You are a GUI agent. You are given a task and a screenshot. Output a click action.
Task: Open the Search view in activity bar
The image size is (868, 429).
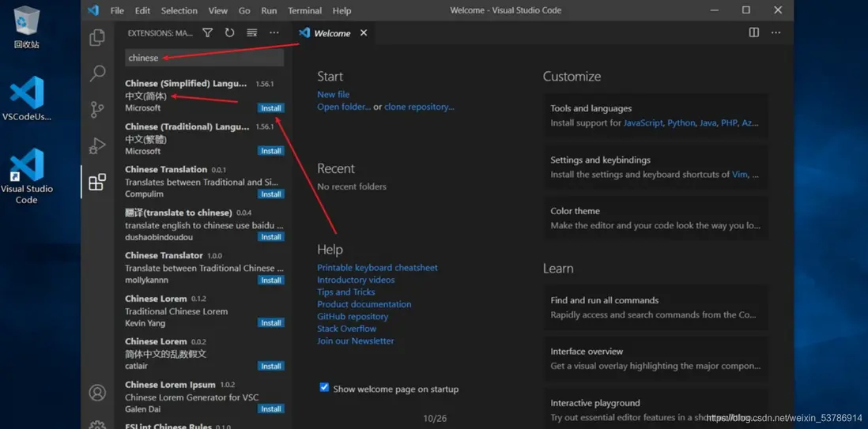click(x=97, y=73)
